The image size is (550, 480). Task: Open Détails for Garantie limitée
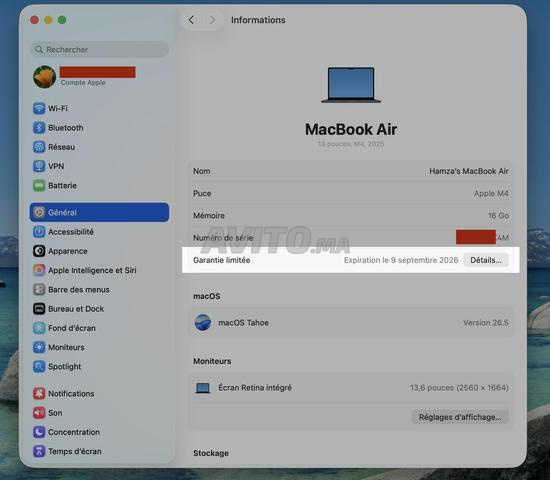[486, 260]
